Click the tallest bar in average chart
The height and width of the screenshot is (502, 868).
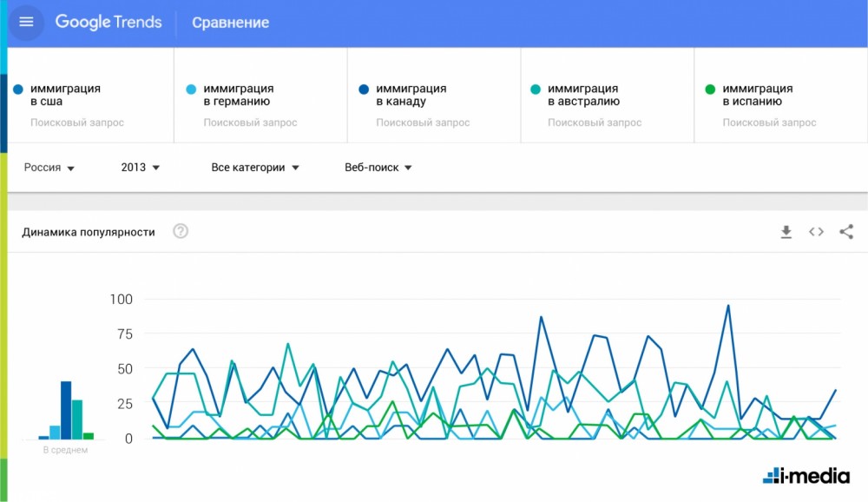click(66, 410)
